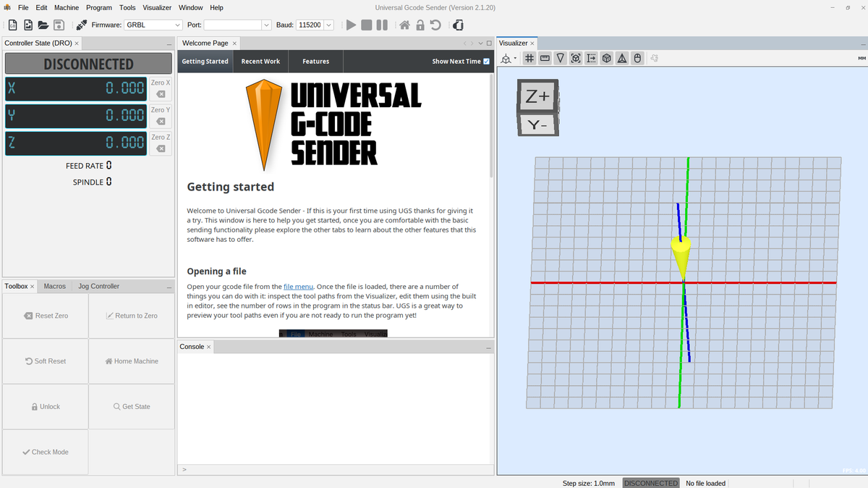Click the Y- face of orientation cube

(x=537, y=125)
